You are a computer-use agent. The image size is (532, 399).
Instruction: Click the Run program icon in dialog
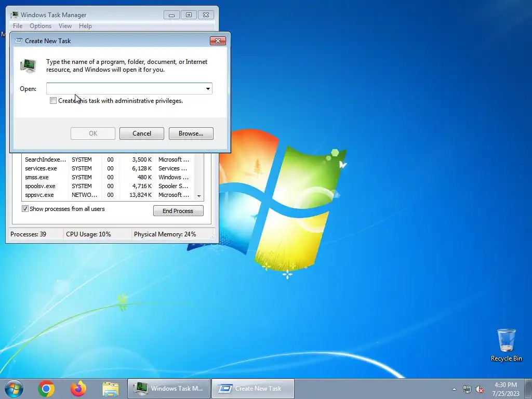tap(28, 66)
